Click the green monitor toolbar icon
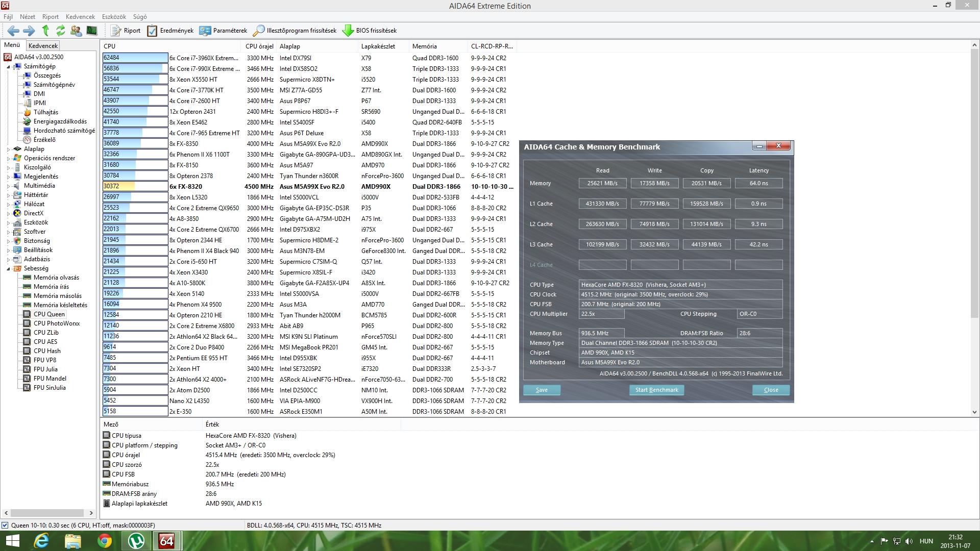The width and height of the screenshot is (980, 551). point(92,31)
